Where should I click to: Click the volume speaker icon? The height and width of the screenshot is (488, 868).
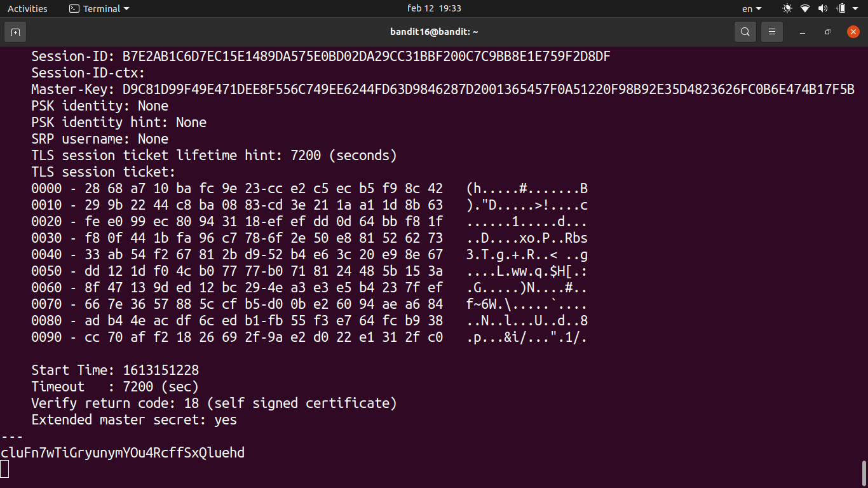click(823, 9)
